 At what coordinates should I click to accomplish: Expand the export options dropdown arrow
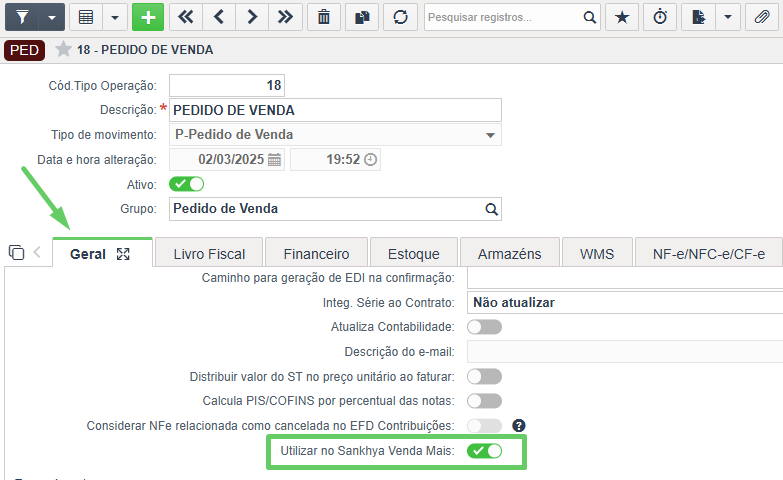728,17
